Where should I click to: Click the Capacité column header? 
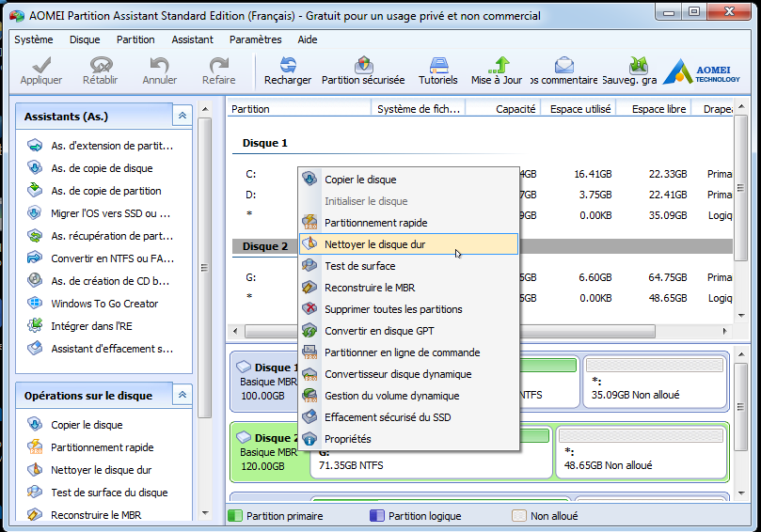pos(503,109)
